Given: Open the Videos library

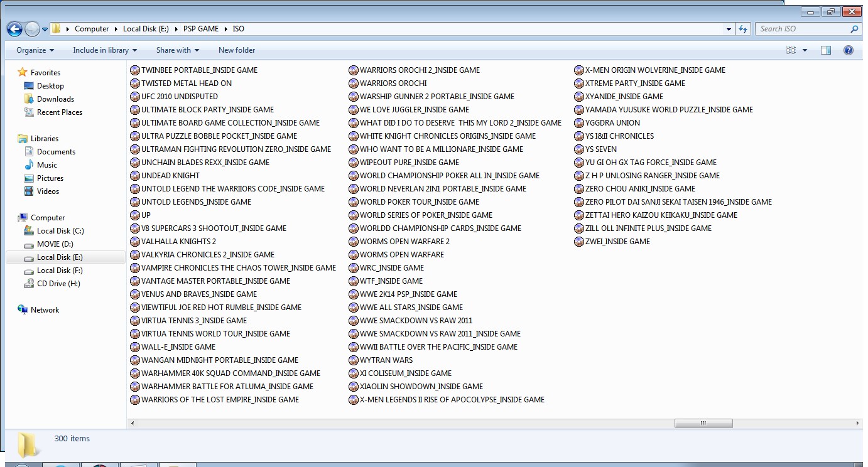Looking at the screenshot, I should [48, 191].
